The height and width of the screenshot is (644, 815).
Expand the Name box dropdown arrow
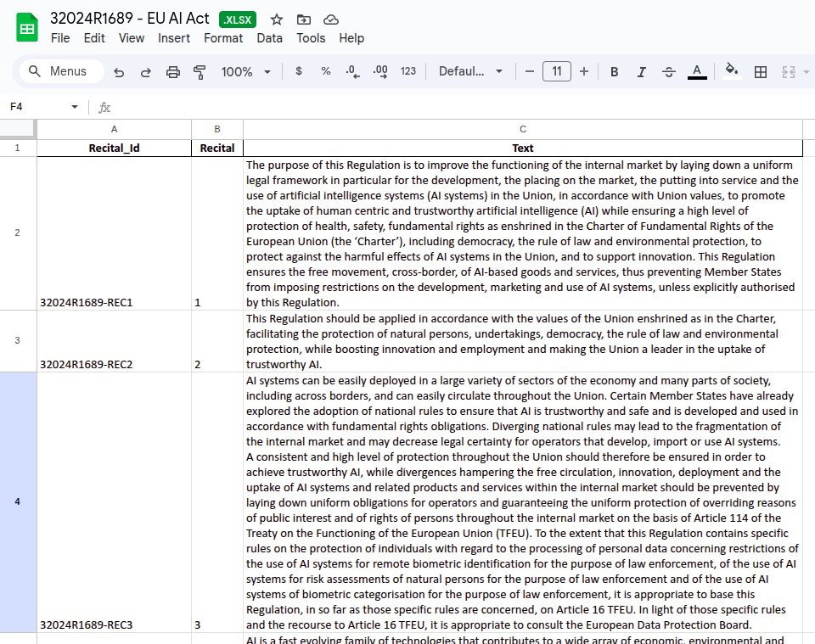point(75,107)
